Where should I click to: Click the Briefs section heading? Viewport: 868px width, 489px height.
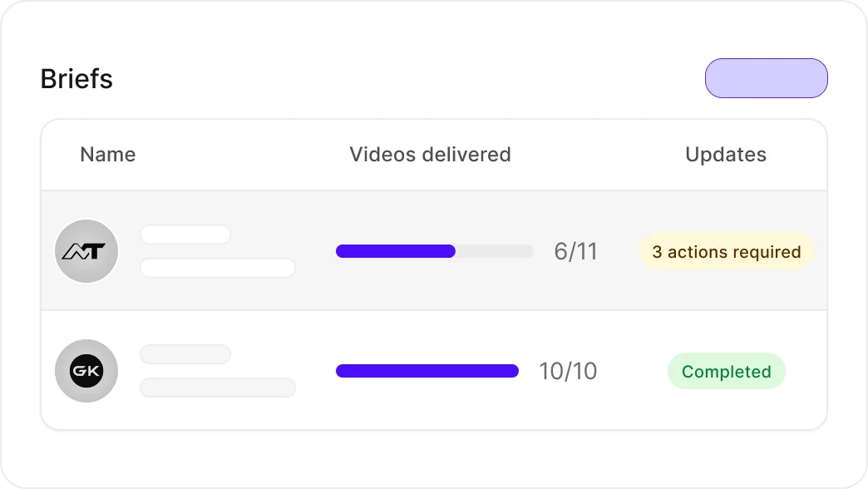coord(76,79)
